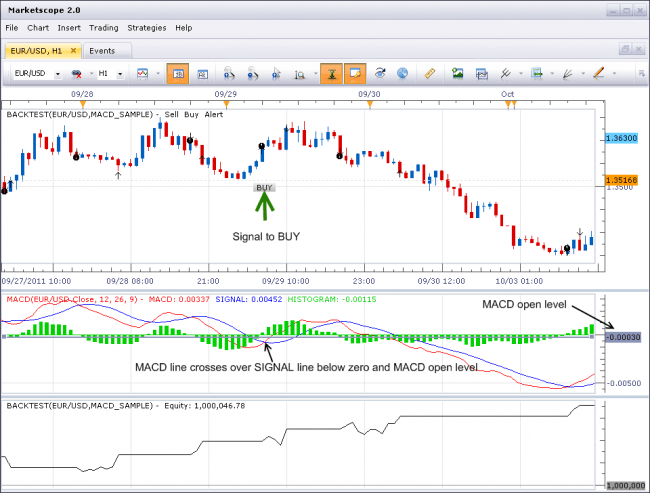The image size is (650, 493).
Task: Open the Trading menu
Action: click(104, 28)
